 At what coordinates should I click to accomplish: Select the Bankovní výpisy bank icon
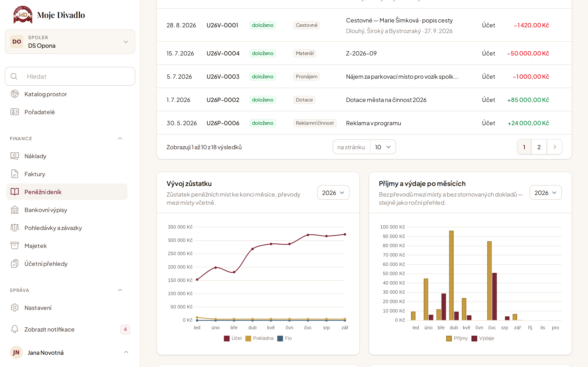(x=14, y=210)
